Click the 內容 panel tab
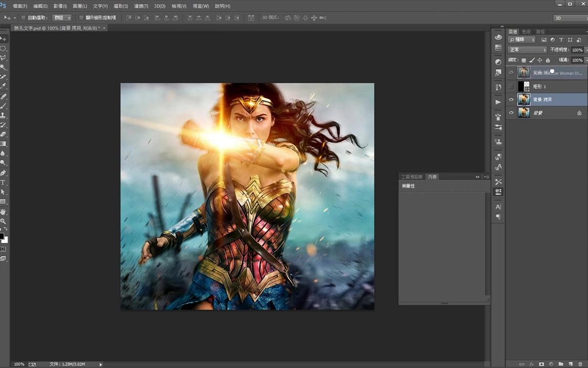The height and width of the screenshot is (368, 588). [x=433, y=177]
